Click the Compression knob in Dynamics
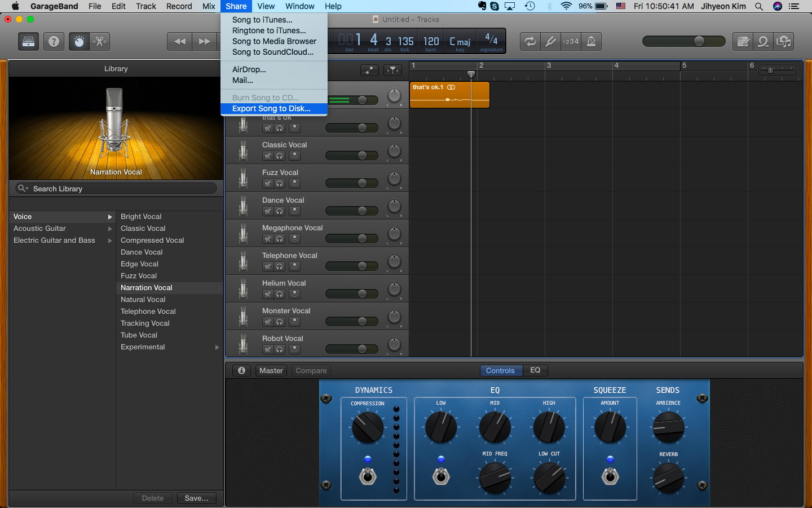 tap(368, 427)
